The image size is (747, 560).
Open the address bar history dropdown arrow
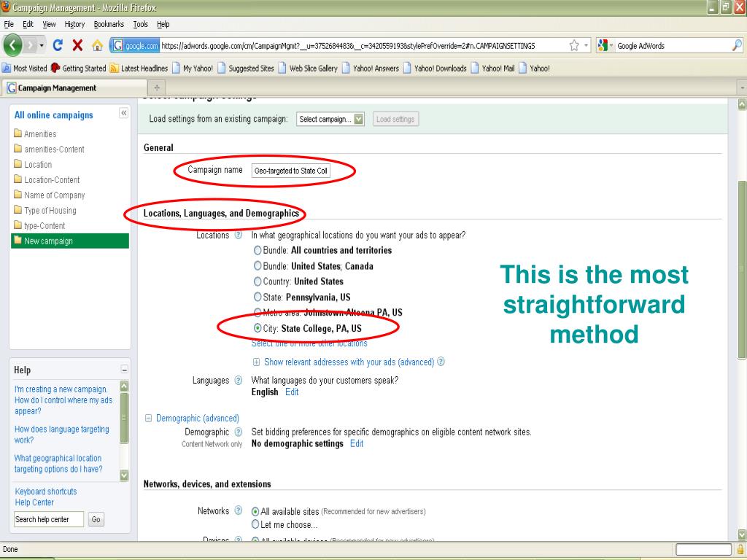587,46
